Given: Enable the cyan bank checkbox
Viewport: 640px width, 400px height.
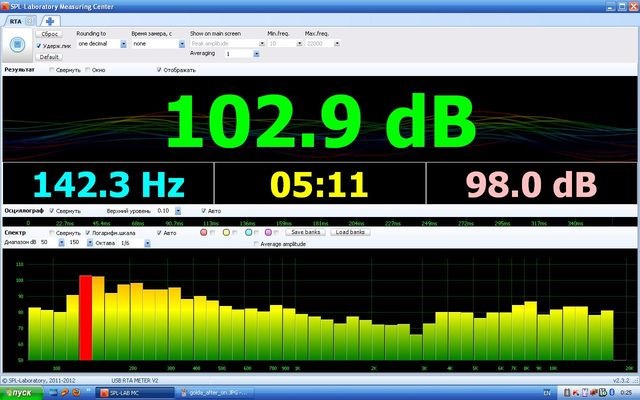Looking at the screenshot, I should [256, 233].
